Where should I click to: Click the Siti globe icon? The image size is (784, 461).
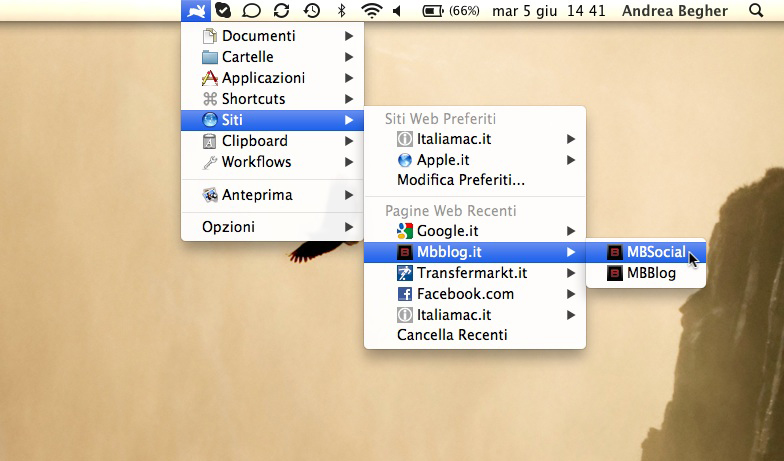210,120
